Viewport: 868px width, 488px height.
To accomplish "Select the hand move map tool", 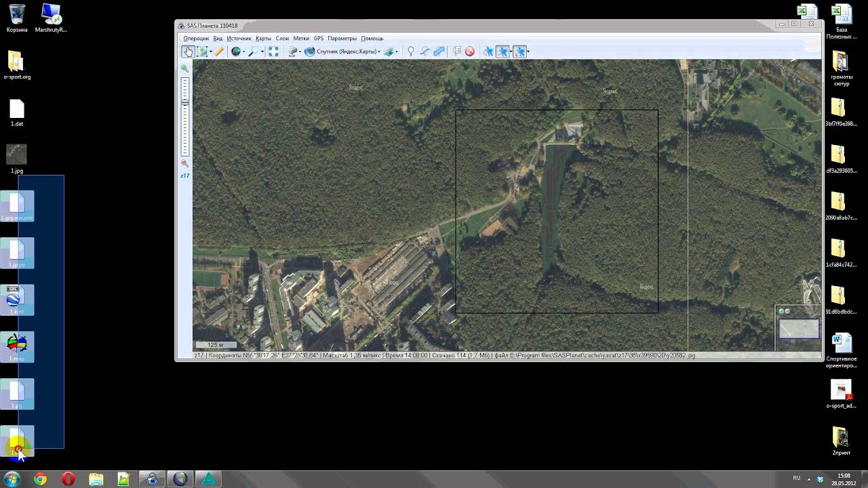I will (x=188, y=52).
